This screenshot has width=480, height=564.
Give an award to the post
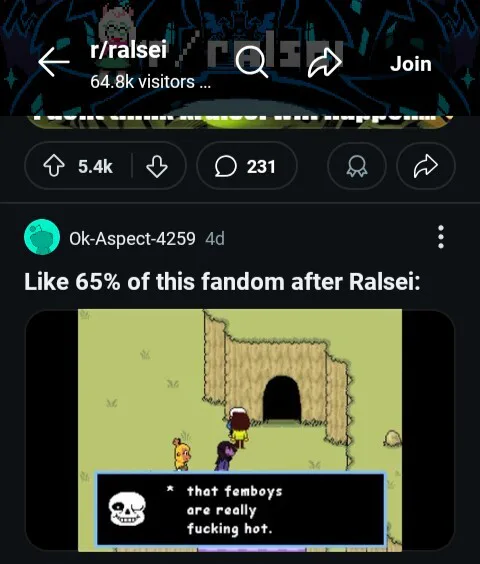click(357, 166)
